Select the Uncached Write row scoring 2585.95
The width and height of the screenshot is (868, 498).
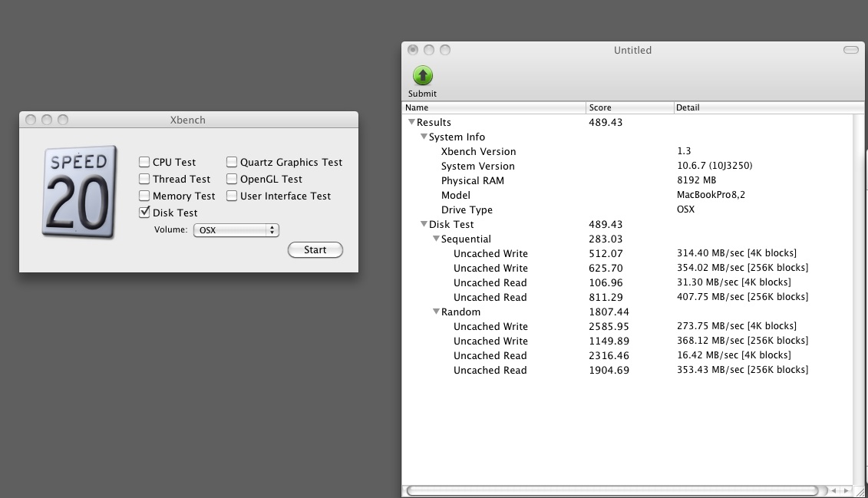(627, 326)
